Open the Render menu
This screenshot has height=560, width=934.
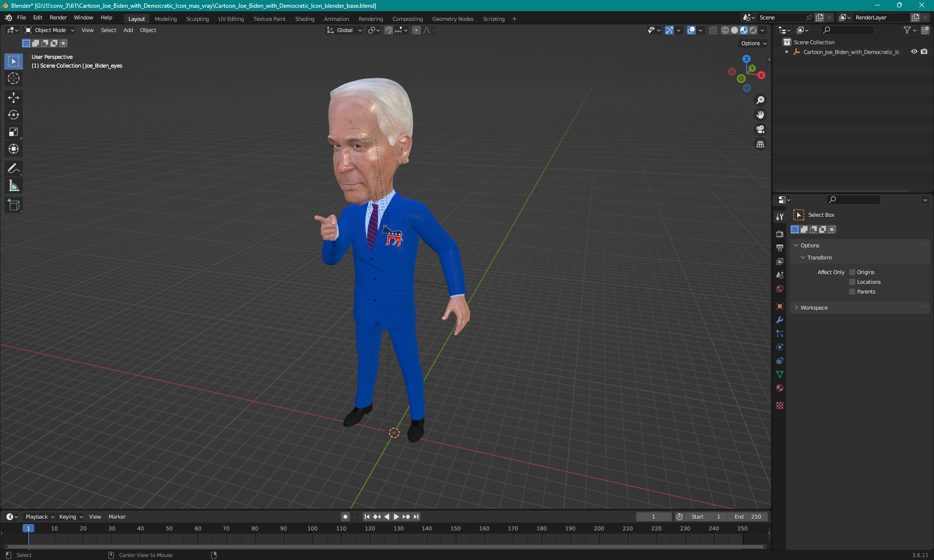pyautogui.click(x=58, y=17)
